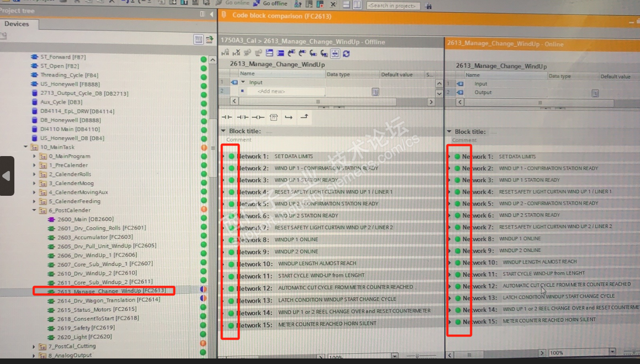The height and width of the screenshot is (364, 640).
Task: Click the close branch instruction icon
Action: (x=304, y=117)
